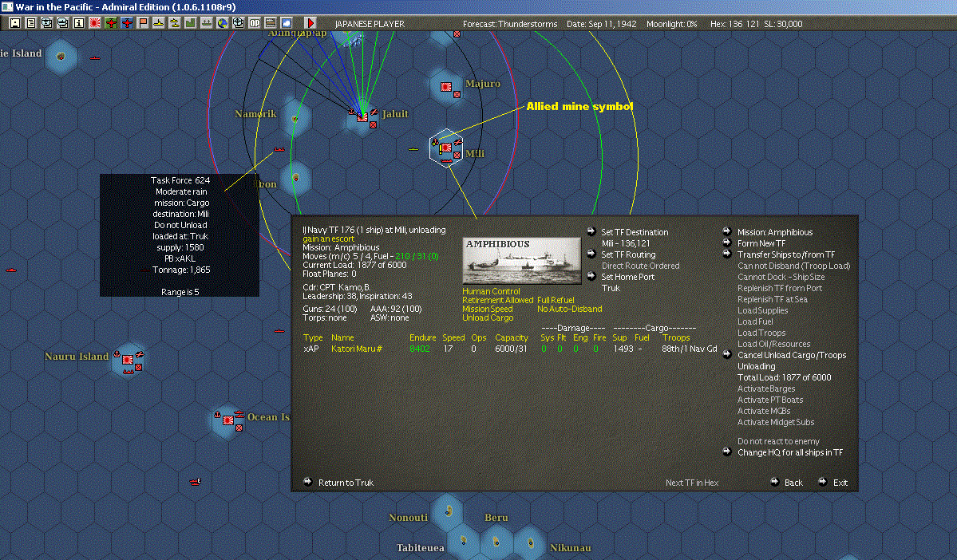
Task: Click Change HQ for all ships in TF
Action: (x=789, y=452)
